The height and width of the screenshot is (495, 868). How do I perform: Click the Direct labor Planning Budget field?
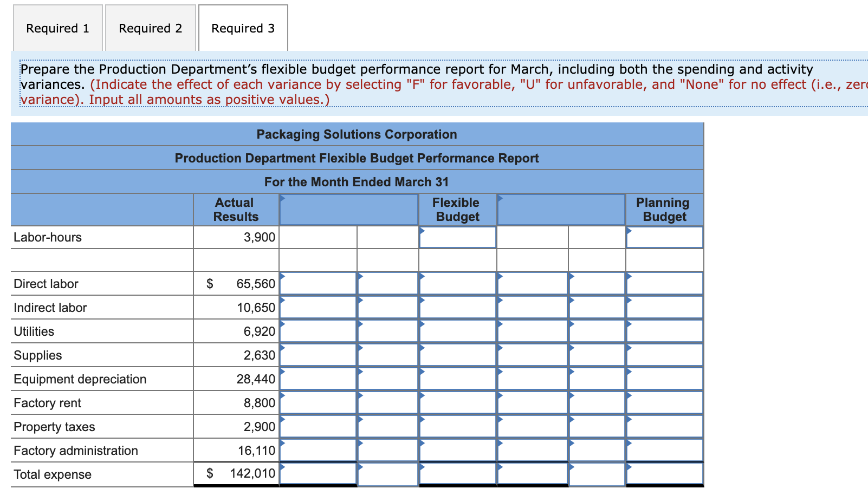click(x=665, y=284)
